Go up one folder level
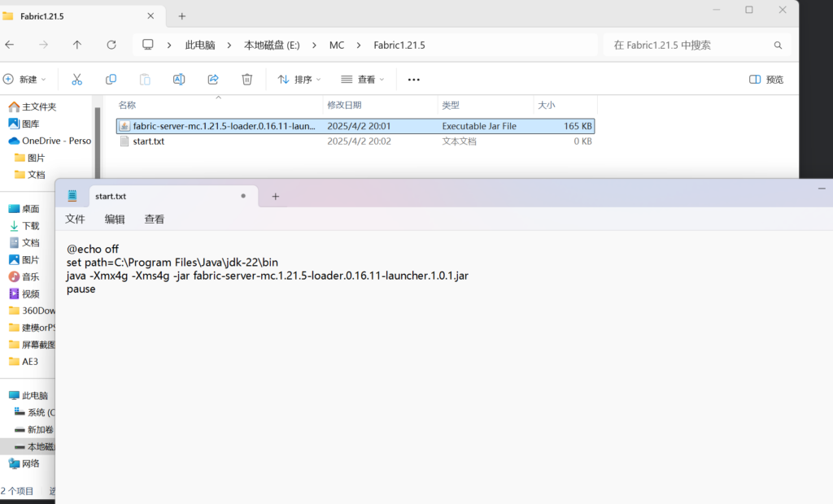Image resolution: width=833 pixels, height=504 pixels. coord(77,46)
